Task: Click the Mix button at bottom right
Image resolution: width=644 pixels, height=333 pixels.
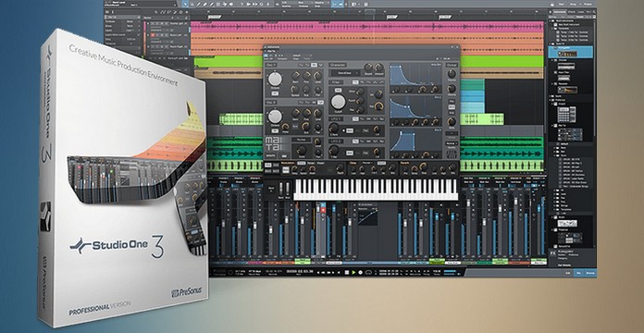Action: point(579,273)
